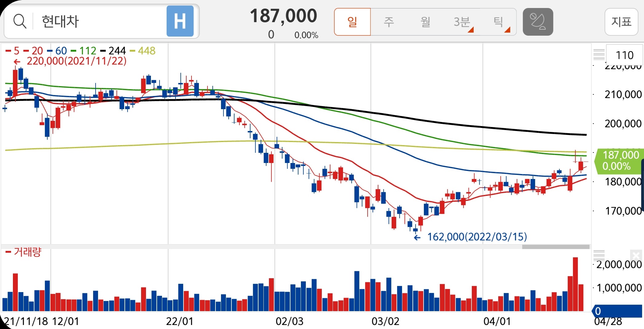Click the 112-day moving average legend
The width and height of the screenshot is (644, 329).
coord(84,51)
